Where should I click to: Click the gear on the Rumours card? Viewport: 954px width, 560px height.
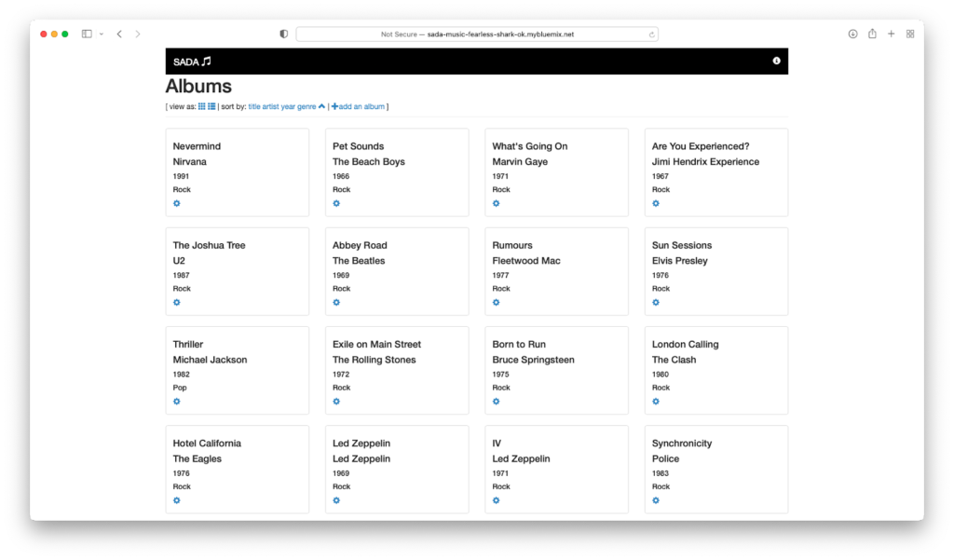pyautogui.click(x=496, y=303)
